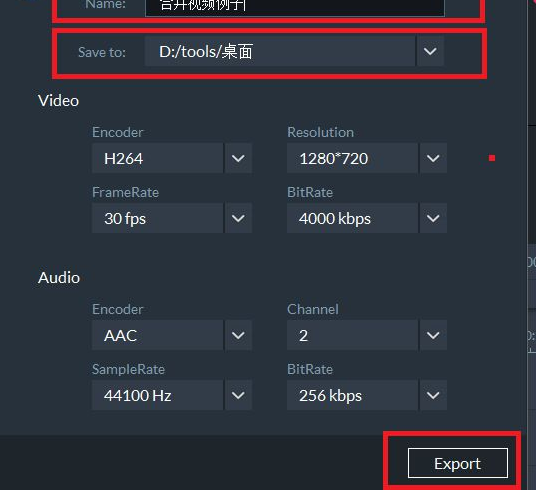Open the video BitRate arrow beside 4000 kbps
This screenshot has width=536, height=490.
[433, 218]
